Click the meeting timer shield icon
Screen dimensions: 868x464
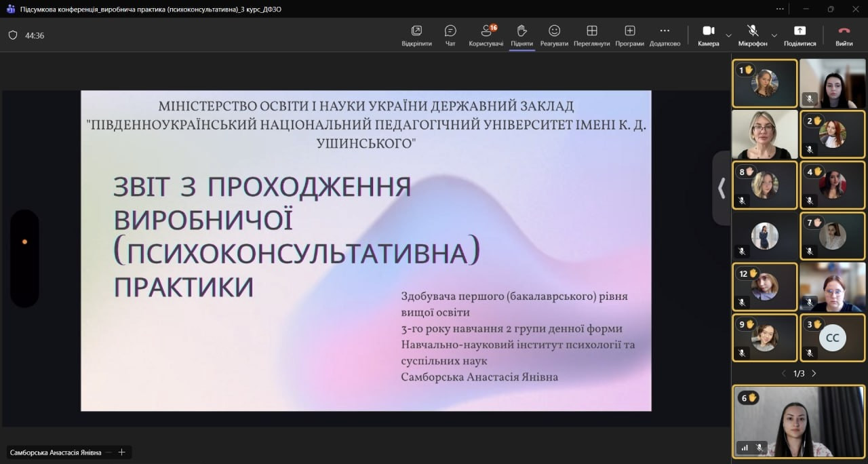click(12, 35)
